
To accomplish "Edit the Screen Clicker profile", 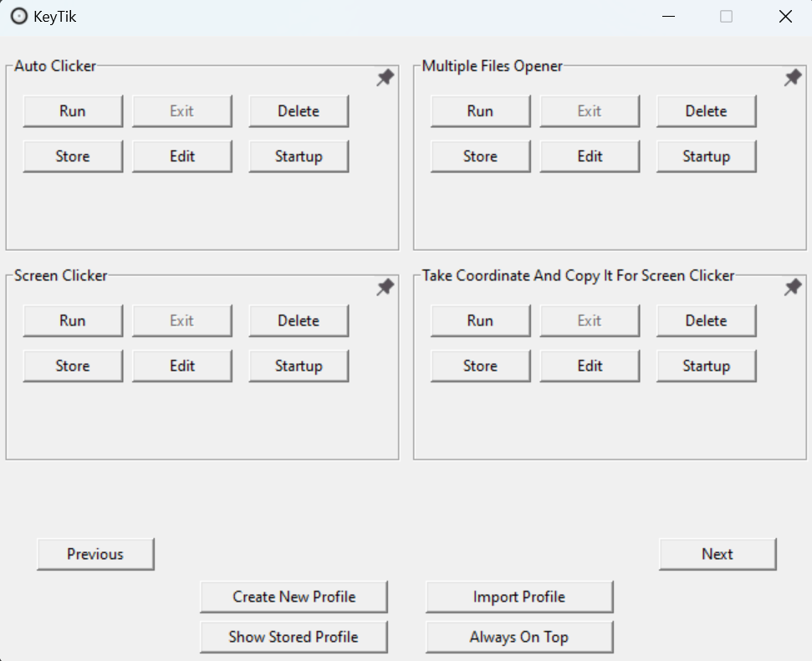I will [x=182, y=366].
